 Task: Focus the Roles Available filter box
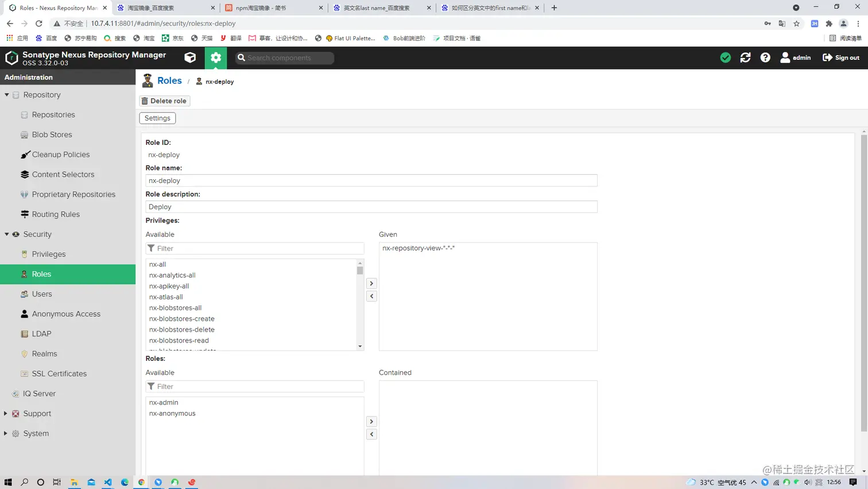tap(255, 387)
